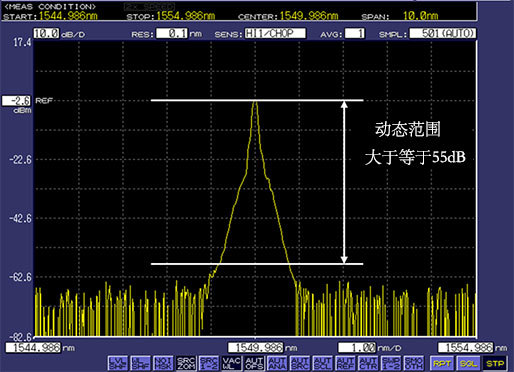Select the SRC 1-2 indicator
This screenshot has width=514, height=372.
[209, 363]
